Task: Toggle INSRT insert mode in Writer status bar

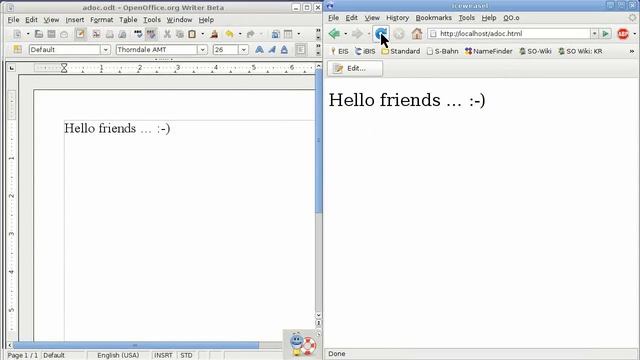Action: (x=163, y=356)
